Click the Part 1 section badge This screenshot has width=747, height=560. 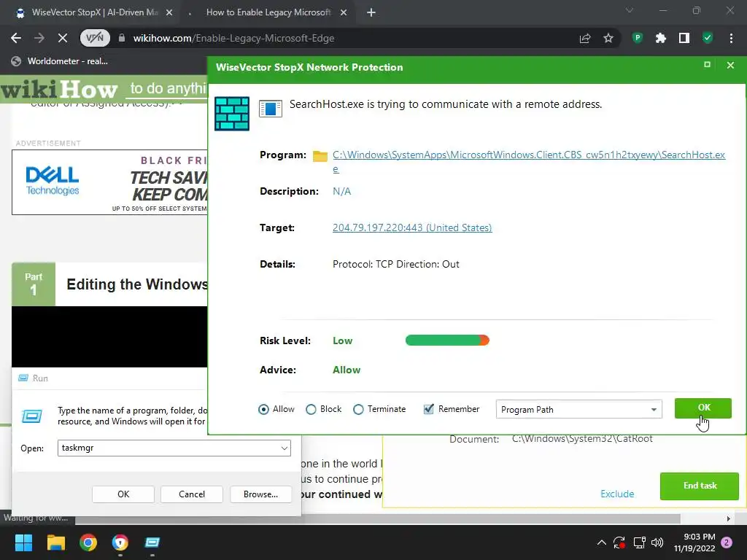point(34,284)
